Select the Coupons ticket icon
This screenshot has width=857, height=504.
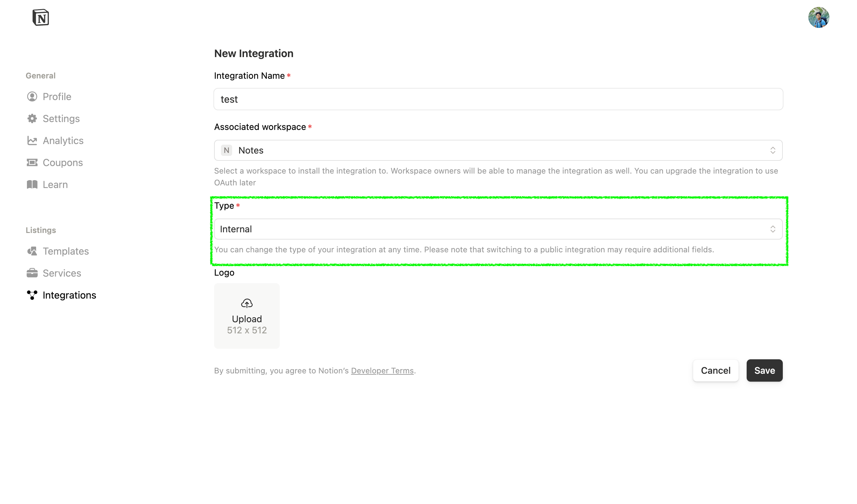(32, 162)
